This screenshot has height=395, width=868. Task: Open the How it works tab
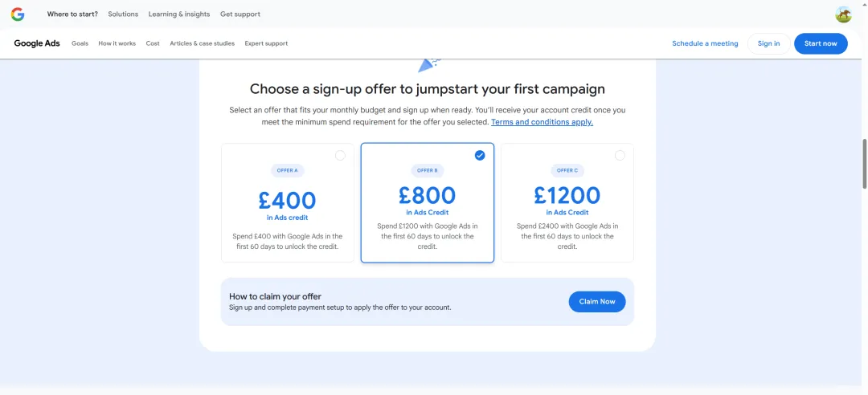pyautogui.click(x=117, y=43)
